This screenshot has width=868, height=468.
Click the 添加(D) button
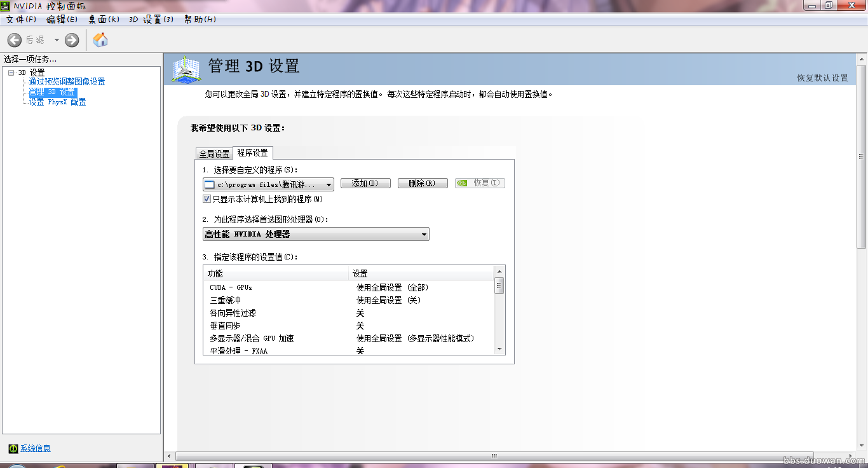tap(365, 183)
